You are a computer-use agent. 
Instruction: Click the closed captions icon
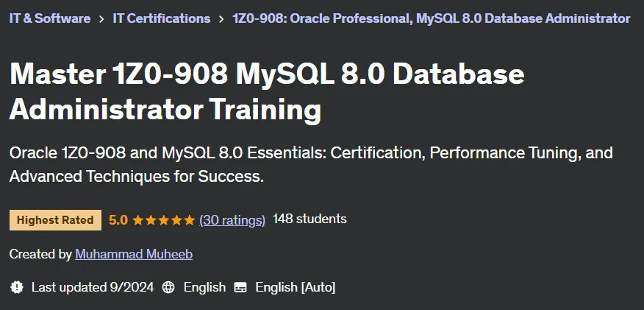click(x=240, y=287)
